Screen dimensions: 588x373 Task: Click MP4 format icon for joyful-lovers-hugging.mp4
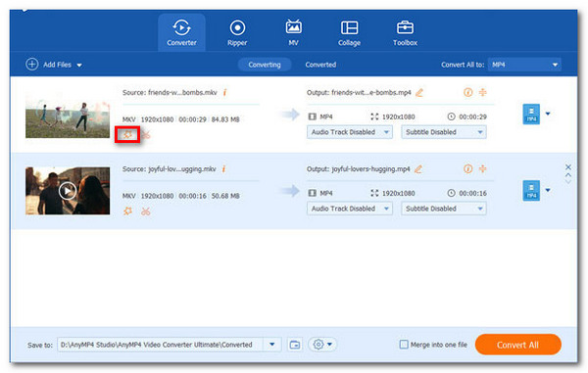[531, 191]
